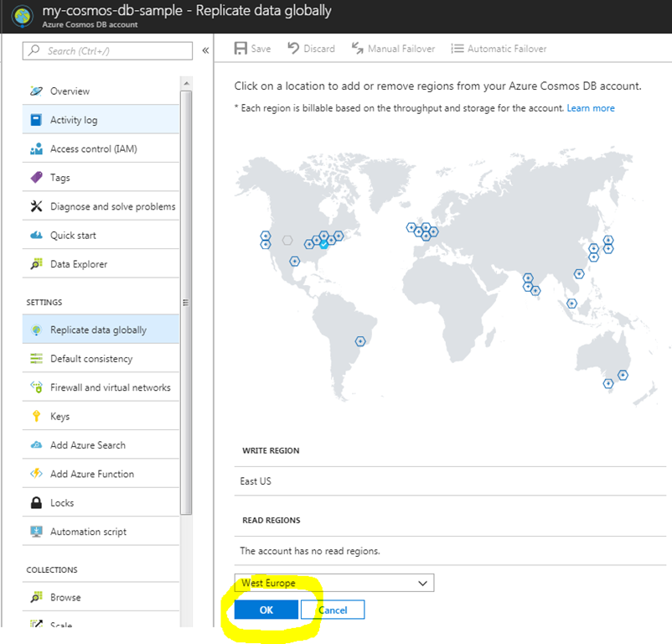672x644 pixels.
Task: Open Data Explorer from the sidebar
Action: pos(79,264)
